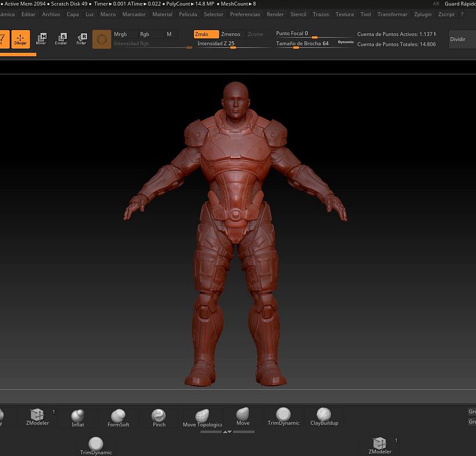Click the Cuenta de Puntos Activos readout
Image resolution: width=476 pixels, height=456 pixels.
[x=396, y=34]
